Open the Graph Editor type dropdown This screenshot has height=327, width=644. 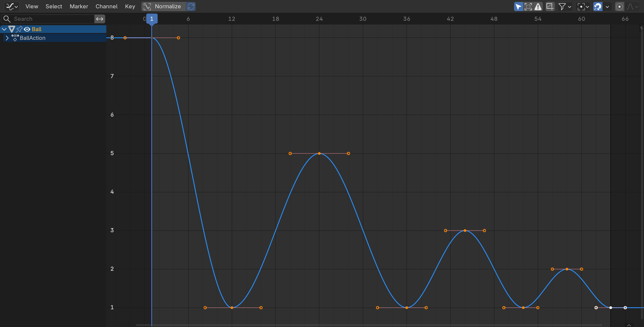[x=12, y=6]
